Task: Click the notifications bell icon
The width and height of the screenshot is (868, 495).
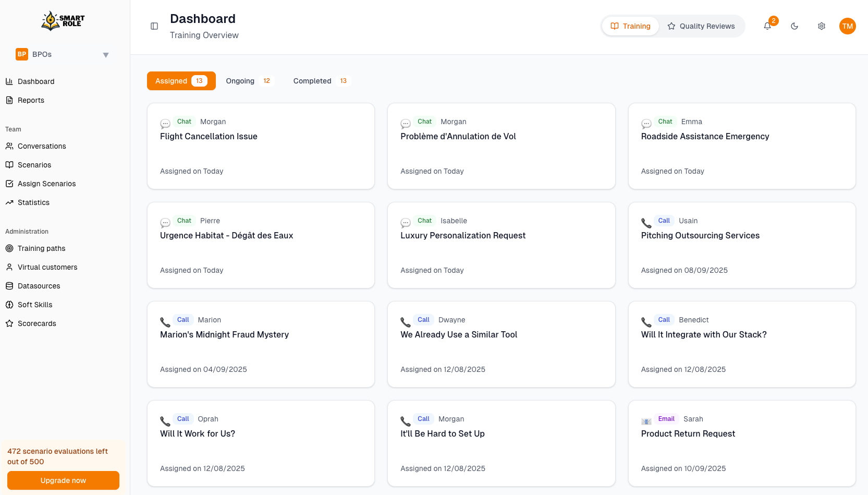Action: point(767,26)
